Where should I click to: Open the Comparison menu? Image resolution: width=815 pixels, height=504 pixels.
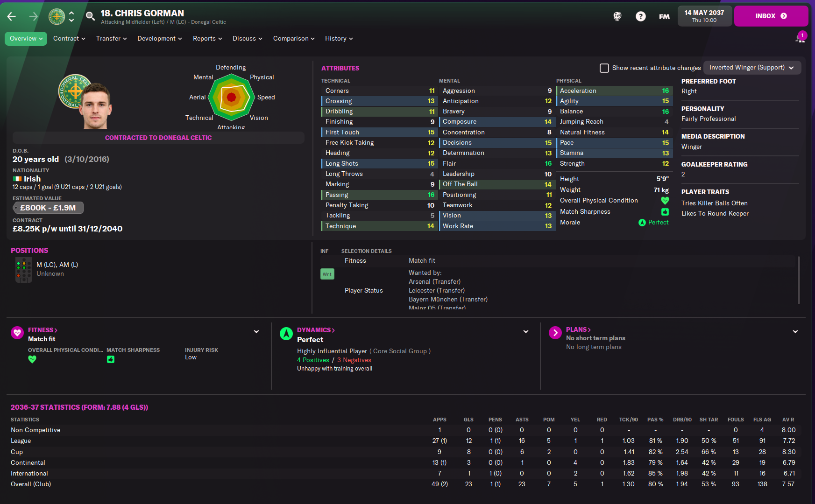[x=294, y=39]
